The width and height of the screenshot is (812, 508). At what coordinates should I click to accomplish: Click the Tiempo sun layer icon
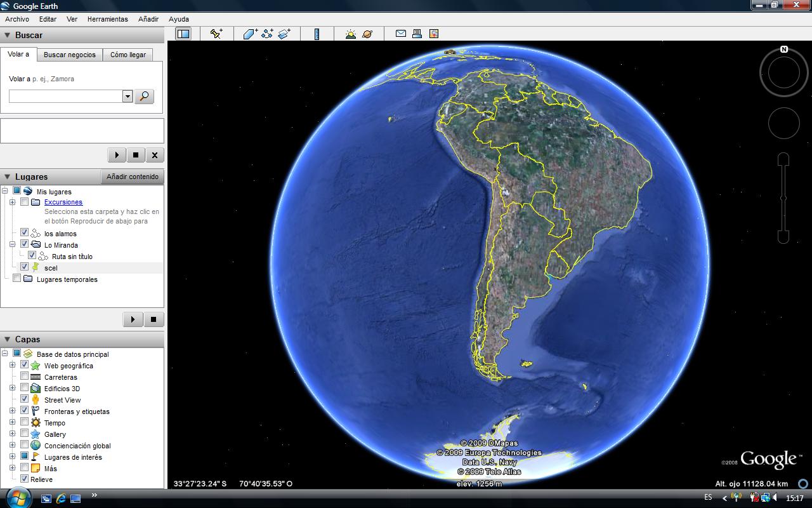[36, 423]
